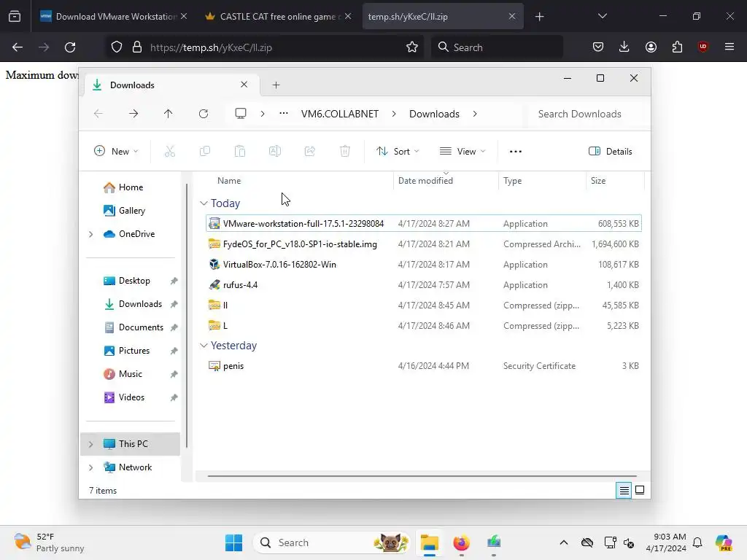Image resolution: width=747 pixels, height=560 pixels.
Task: Expand hidden breadcrumb path ellipsis
Action: tap(284, 113)
